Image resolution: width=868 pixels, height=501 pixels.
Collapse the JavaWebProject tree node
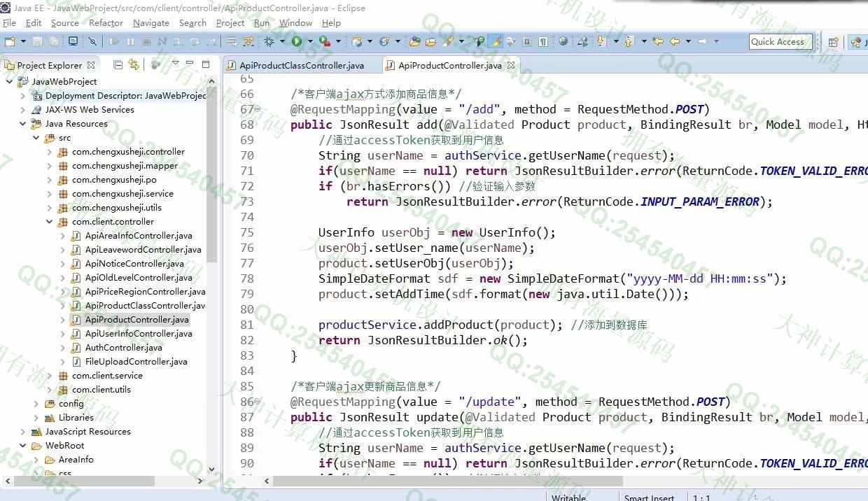9,81
